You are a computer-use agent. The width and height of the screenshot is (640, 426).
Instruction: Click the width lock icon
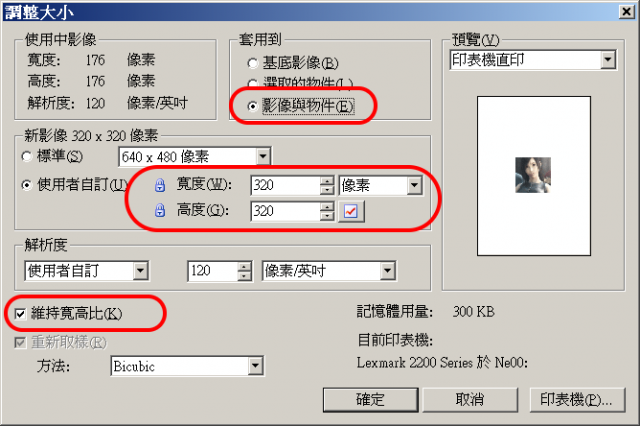point(160,185)
